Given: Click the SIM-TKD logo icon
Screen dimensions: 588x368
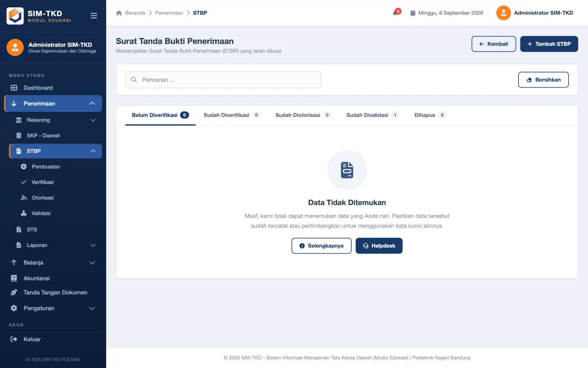Looking at the screenshot, I should [x=15, y=15].
